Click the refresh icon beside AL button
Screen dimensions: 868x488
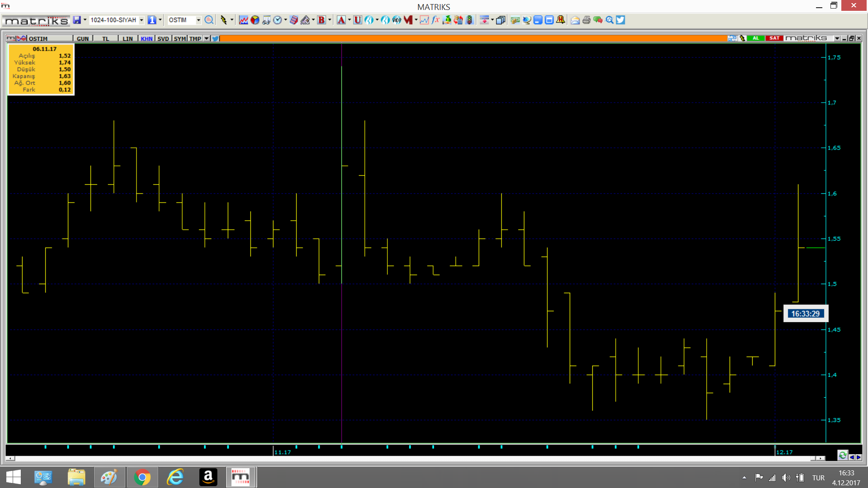[x=732, y=38]
